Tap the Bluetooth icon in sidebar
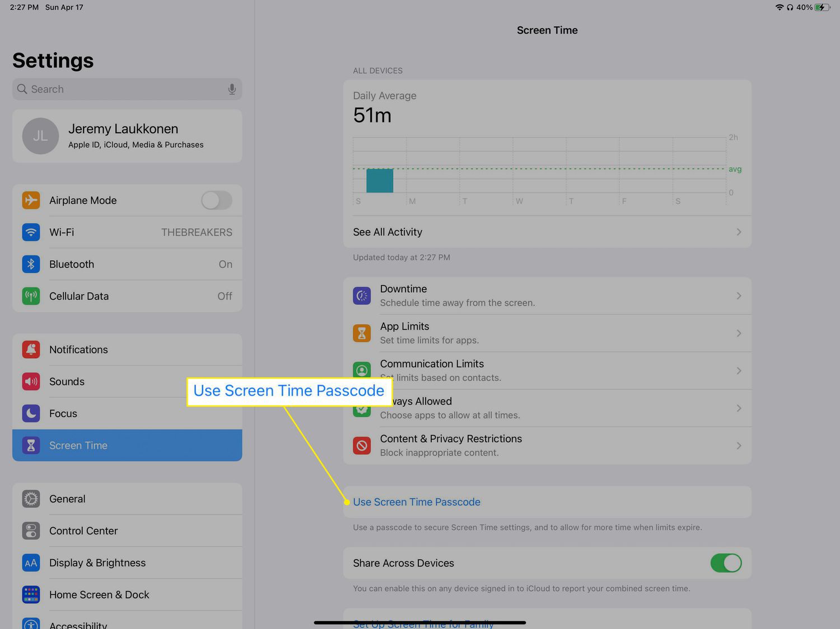 click(x=31, y=264)
